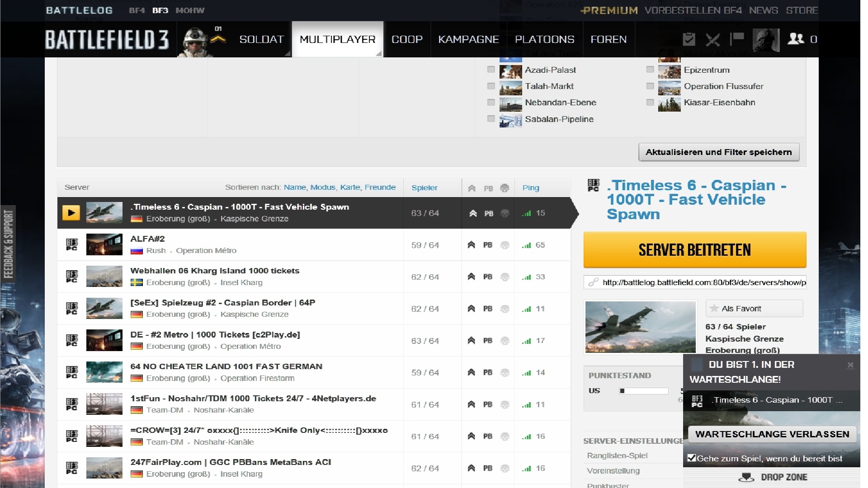Expand the MULTIPLAYER menu corner arrow
Viewport: 868px width, 488px height.
pos(379,53)
